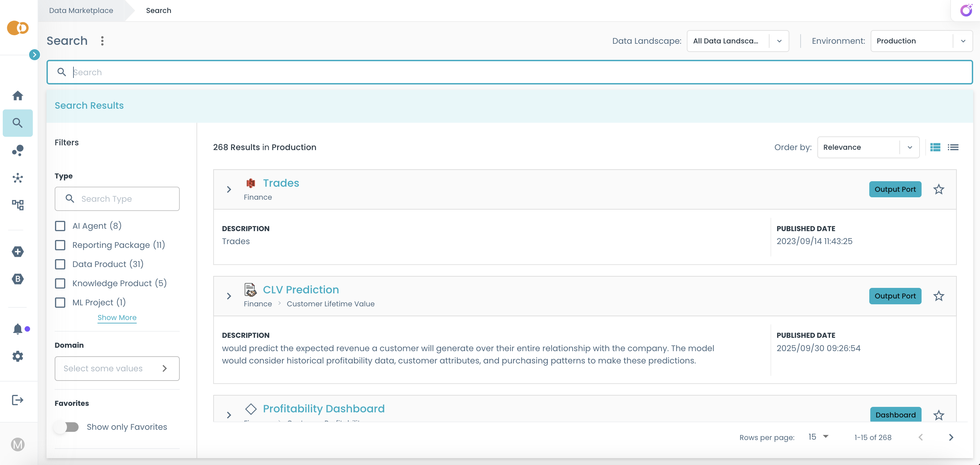This screenshot has width=980, height=465.
Task: Expand sidebar with the arrow toggle
Action: [x=34, y=55]
